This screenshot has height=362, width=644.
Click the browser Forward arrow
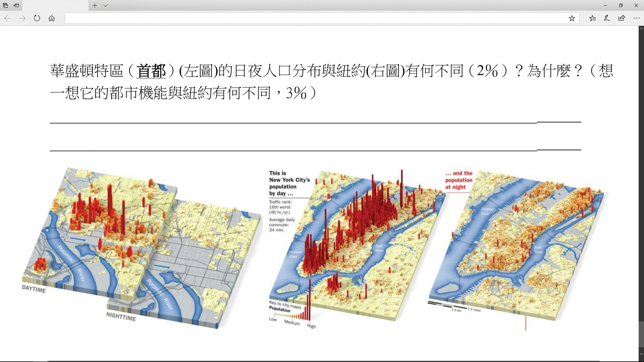(22, 18)
